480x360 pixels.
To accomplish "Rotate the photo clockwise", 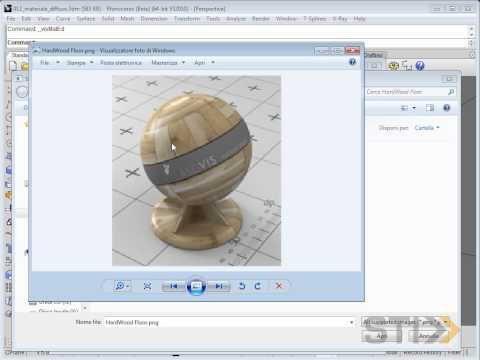I will point(258,286).
